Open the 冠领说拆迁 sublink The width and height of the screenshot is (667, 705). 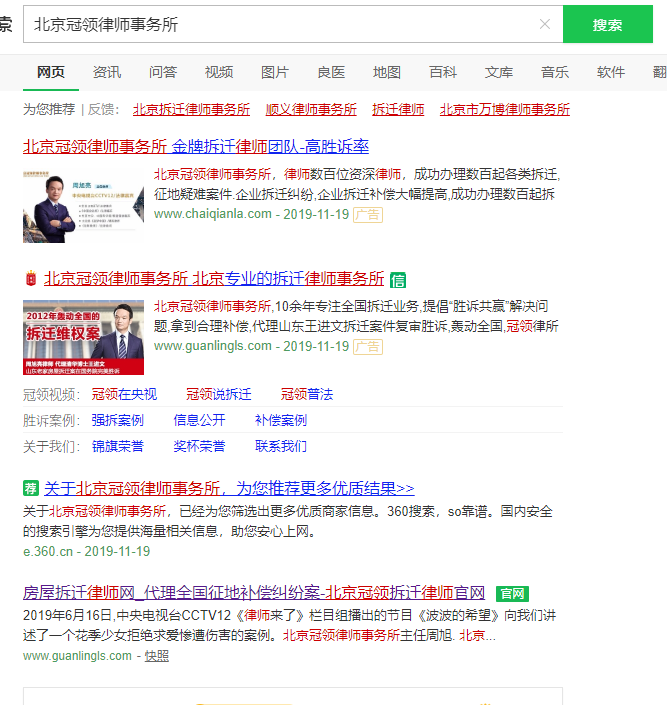click(x=219, y=394)
